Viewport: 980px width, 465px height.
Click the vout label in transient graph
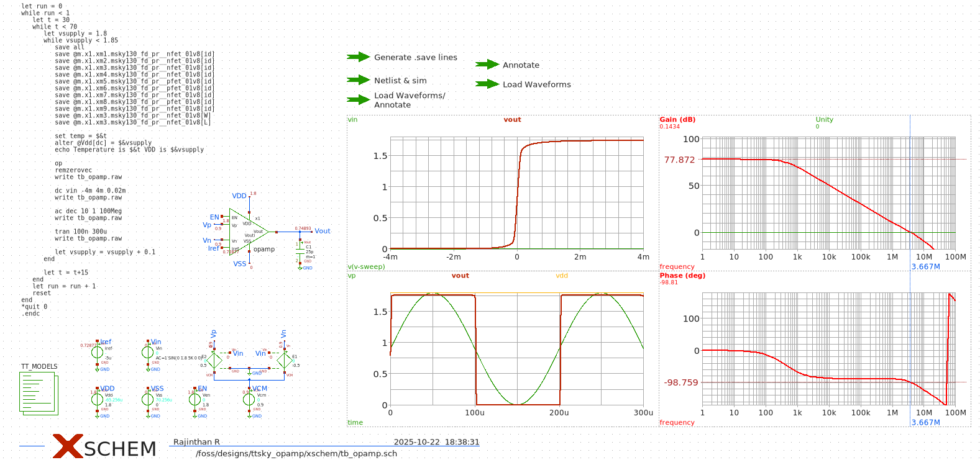click(x=460, y=275)
